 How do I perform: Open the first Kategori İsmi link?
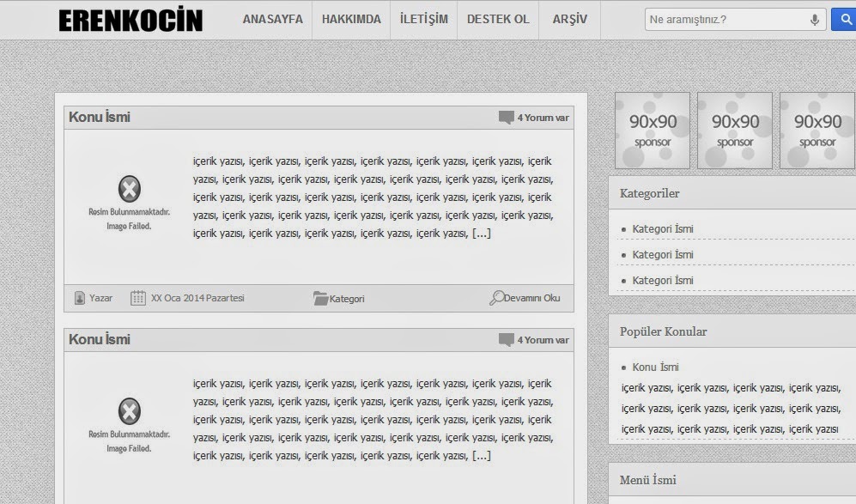coord(663,228)
